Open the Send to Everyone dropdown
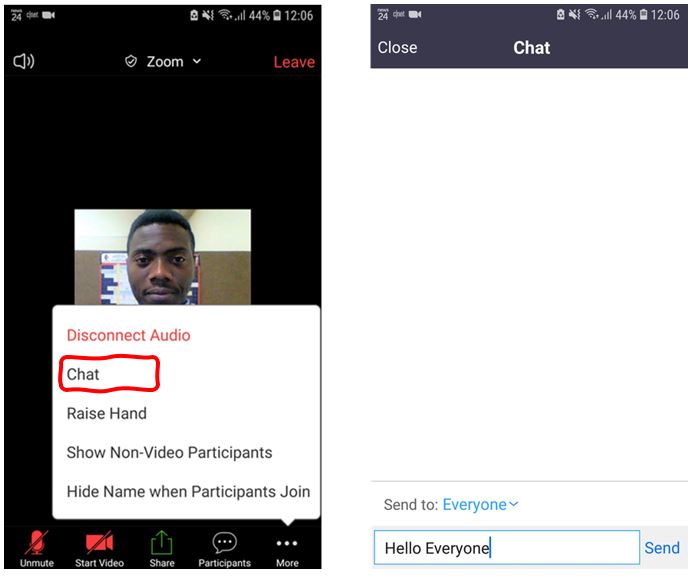The height and width of the screenshot is (576, 694). (x=481, y=505)
